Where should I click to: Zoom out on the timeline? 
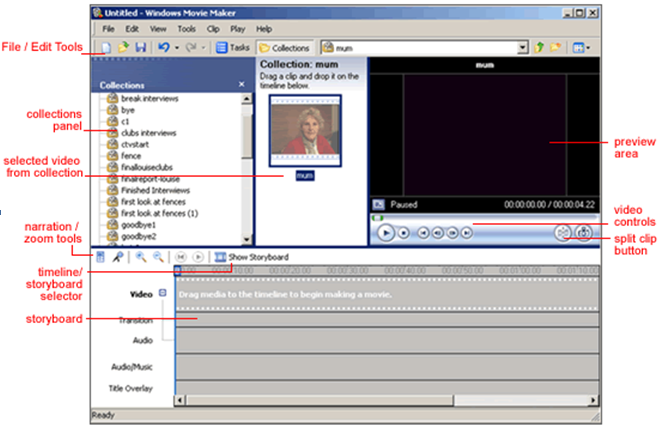pos(158,257)
